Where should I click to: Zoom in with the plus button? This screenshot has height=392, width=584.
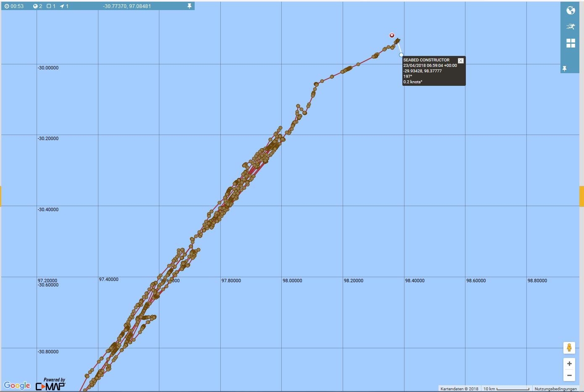tap(569, 364)
